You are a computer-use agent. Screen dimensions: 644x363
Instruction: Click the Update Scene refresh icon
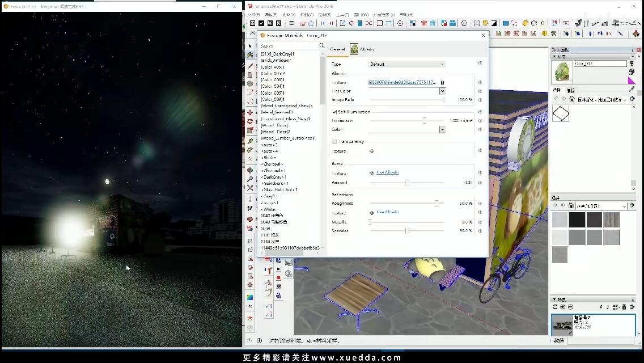[556, 307]
